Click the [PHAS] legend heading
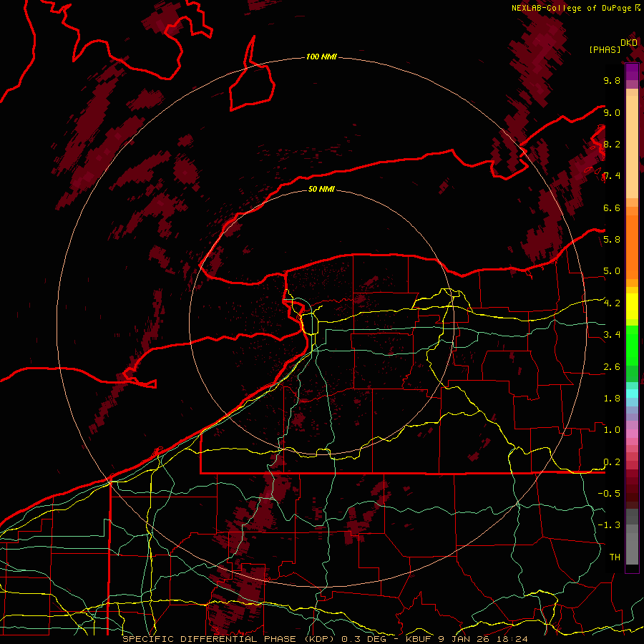The height and width of the screenshot is (644, 644). pyautogui.click(x=604, y=50)
